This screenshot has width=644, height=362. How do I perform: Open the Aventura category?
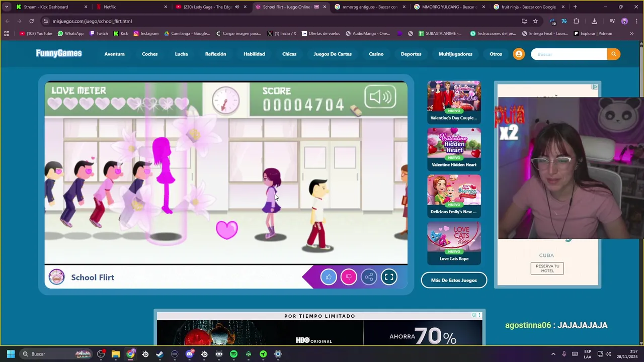pyautogui.click(x=114, y=54)
